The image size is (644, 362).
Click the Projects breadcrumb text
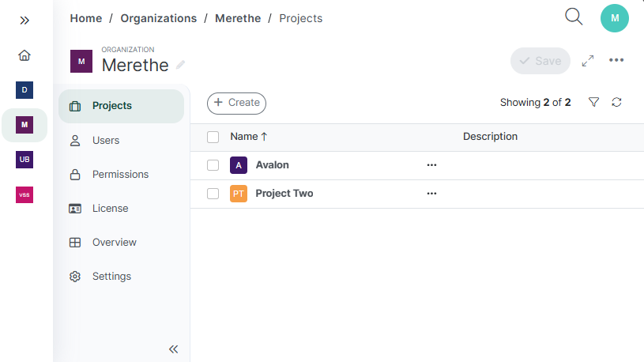300,18
